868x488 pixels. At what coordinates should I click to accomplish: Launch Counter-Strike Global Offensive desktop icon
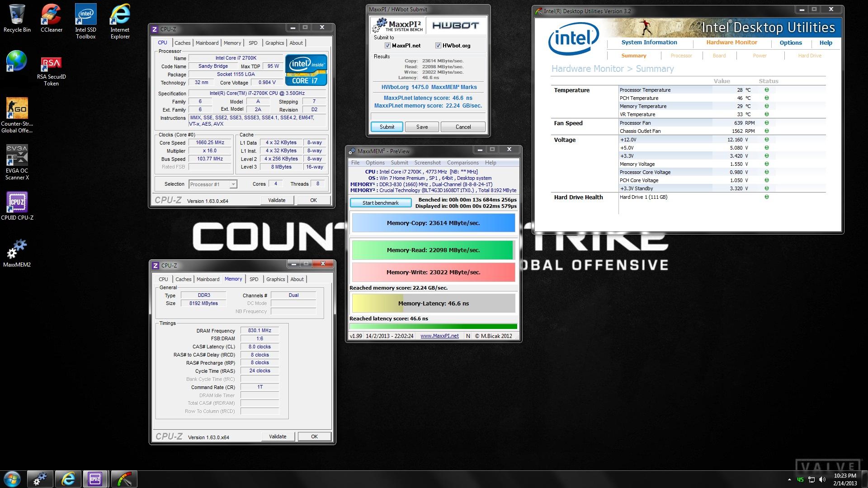coord(17,115)
